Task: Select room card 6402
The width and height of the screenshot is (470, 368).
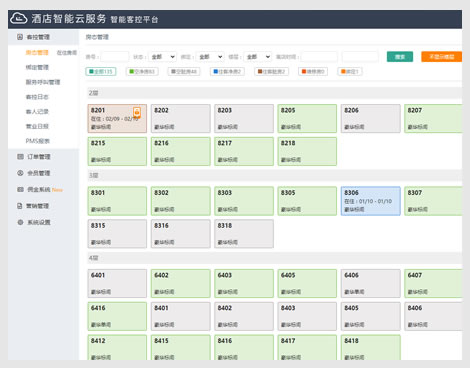Action: (x=180, y=283)
